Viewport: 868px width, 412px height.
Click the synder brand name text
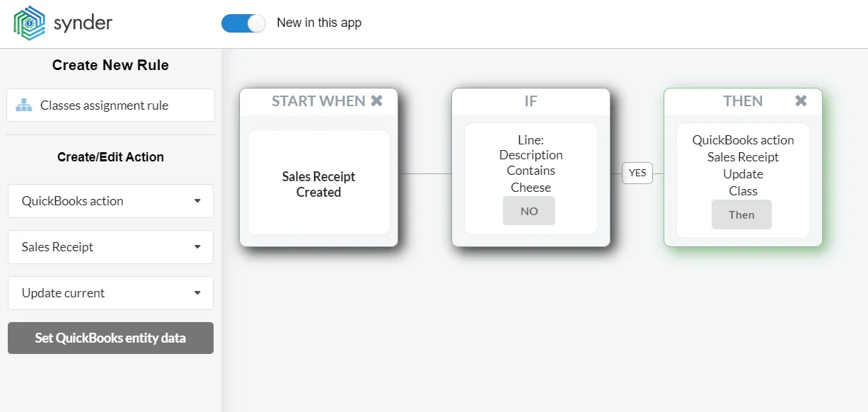(x=83, y=23)
